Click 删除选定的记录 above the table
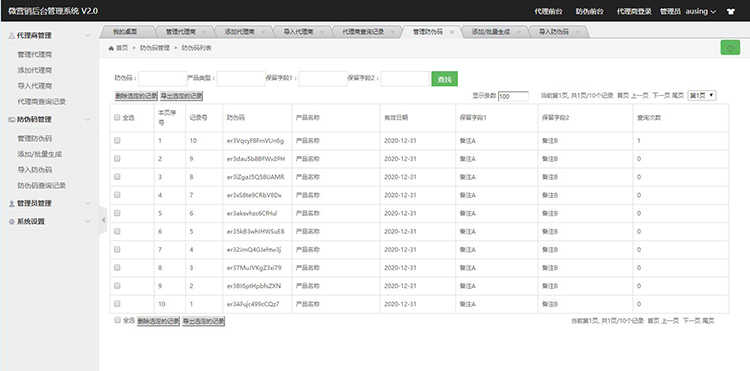Screen dimensions: 750x371 point(136,96)
